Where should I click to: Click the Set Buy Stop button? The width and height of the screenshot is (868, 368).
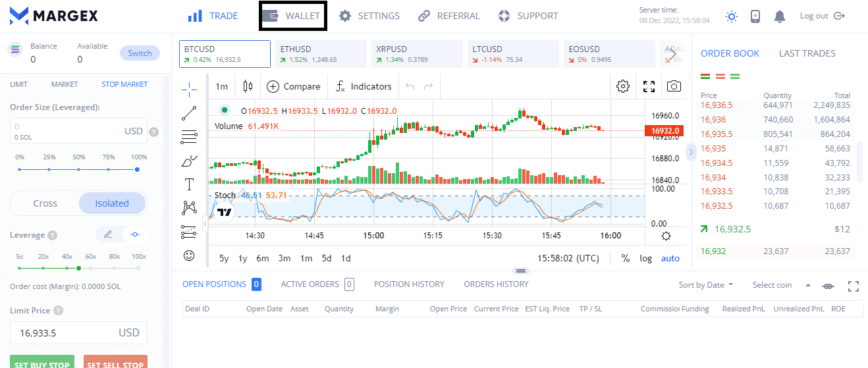click(x=42, y=363)
